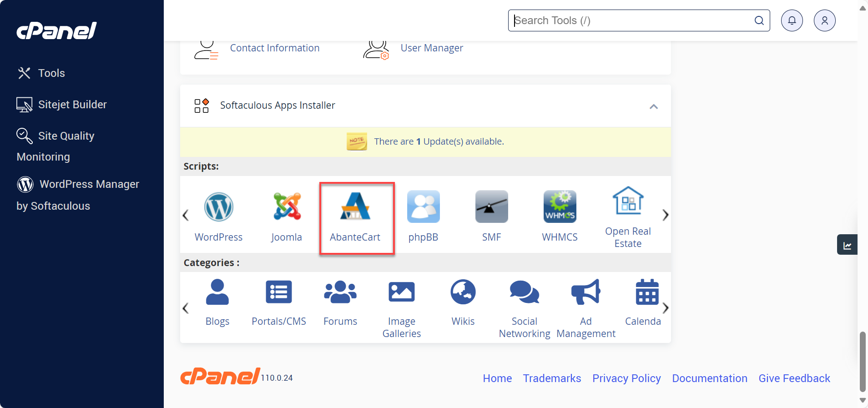Open the phpBB script icon

[x=423, y=207]
